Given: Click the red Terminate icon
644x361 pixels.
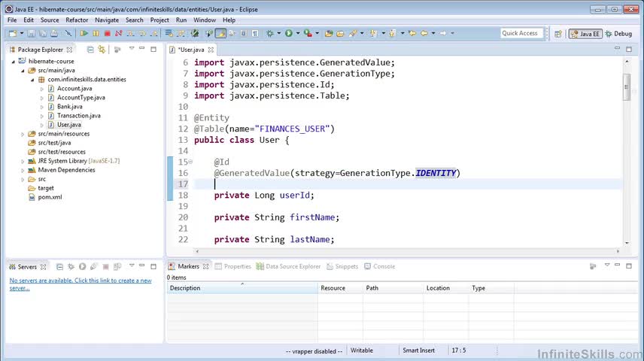Looking at the screenshot, I should pyautogui.click(x=107, y=33).
